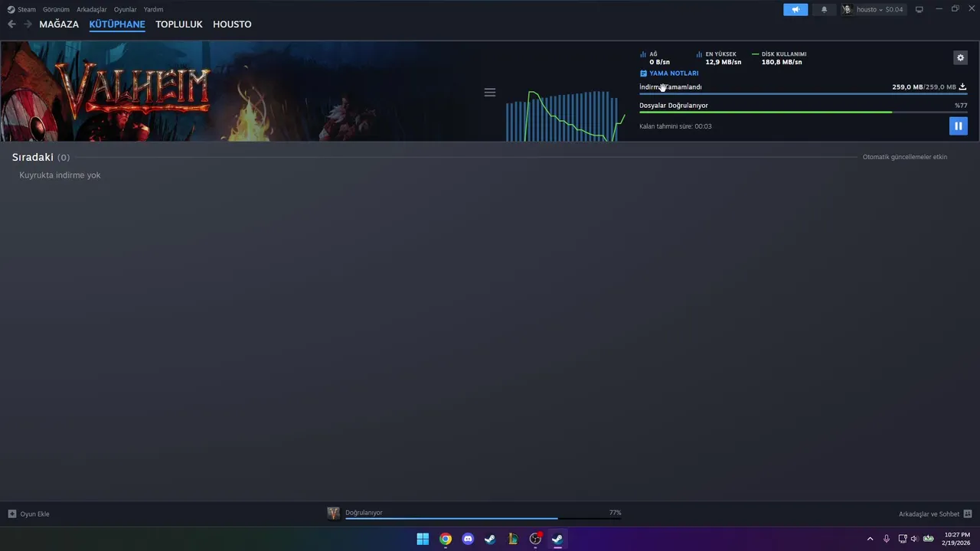The width and height of the screenshot is (980, 551).
Task: Click the DİSK KULLANIMI 180,8 MB/sn stat
Action: point(779,58)
